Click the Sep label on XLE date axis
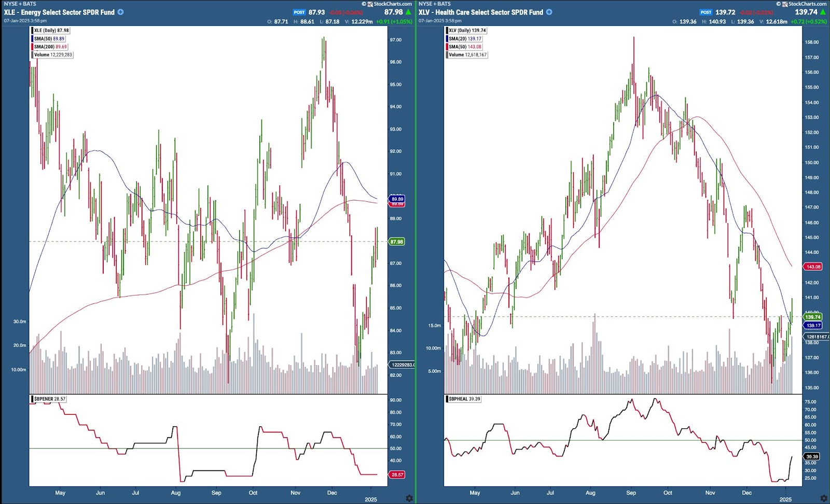Viewport: 830px width, 504px height. tap(216, 493)
